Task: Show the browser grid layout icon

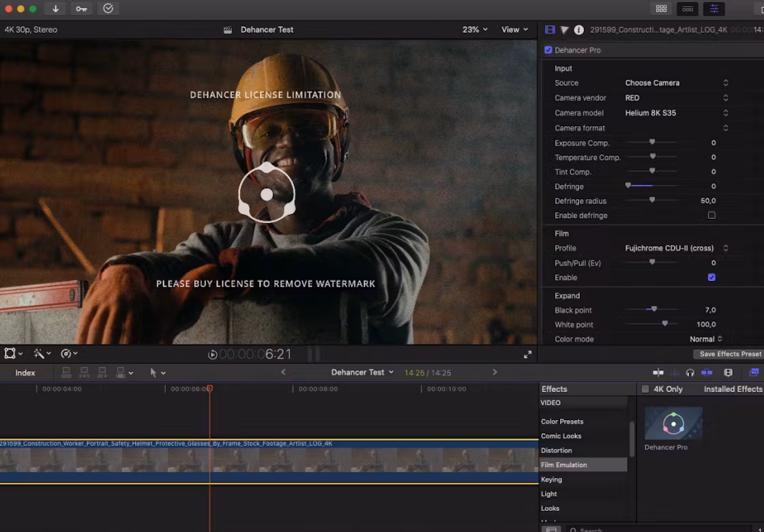Action: pos(661,9)
